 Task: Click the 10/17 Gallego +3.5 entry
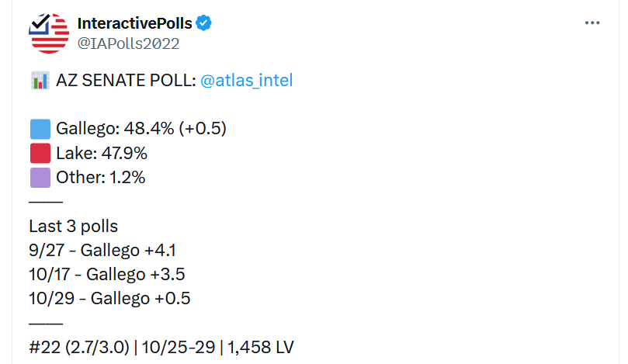(x=107, y=275)
